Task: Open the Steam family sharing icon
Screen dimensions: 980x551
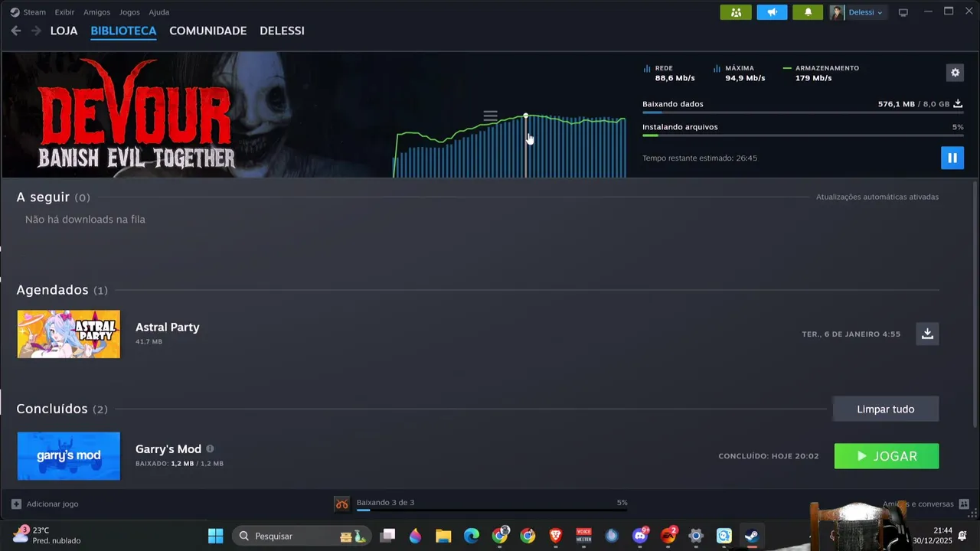Action: click(x=736, y=12)
